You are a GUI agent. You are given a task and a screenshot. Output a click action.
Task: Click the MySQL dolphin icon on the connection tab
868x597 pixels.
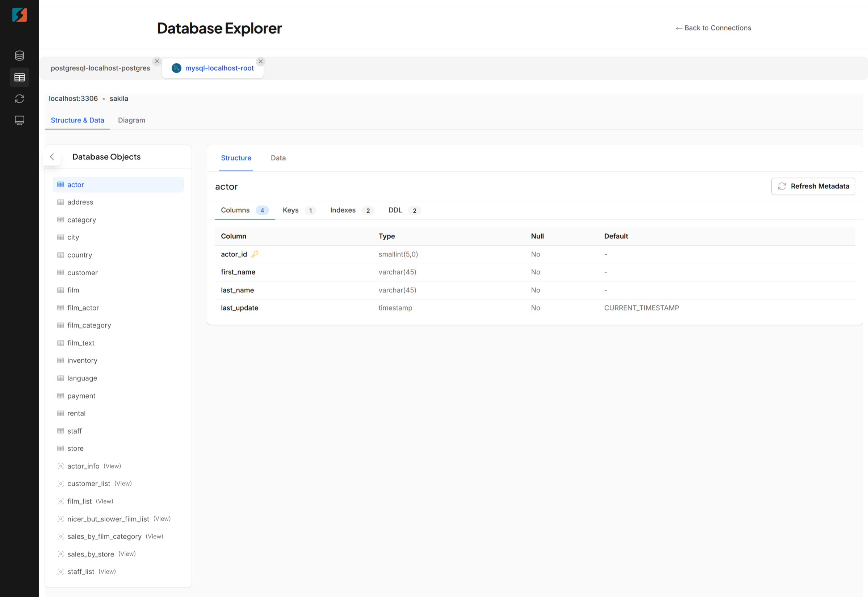(x=176, y=68)
